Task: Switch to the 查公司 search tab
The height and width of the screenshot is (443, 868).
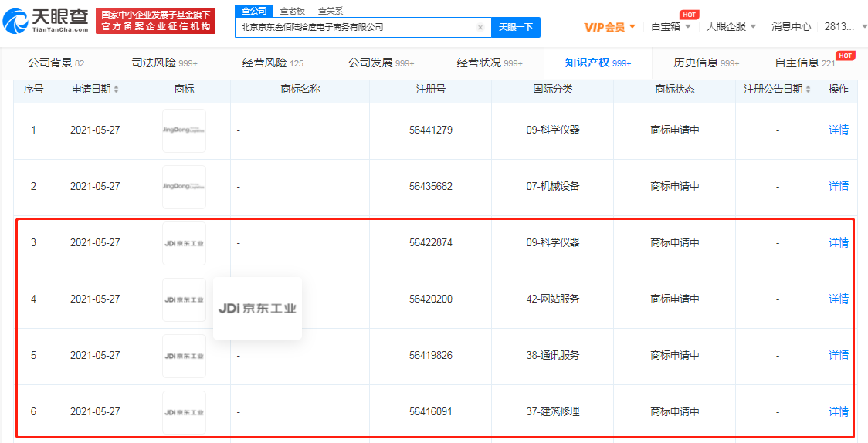Action: (x=254, y=11)
